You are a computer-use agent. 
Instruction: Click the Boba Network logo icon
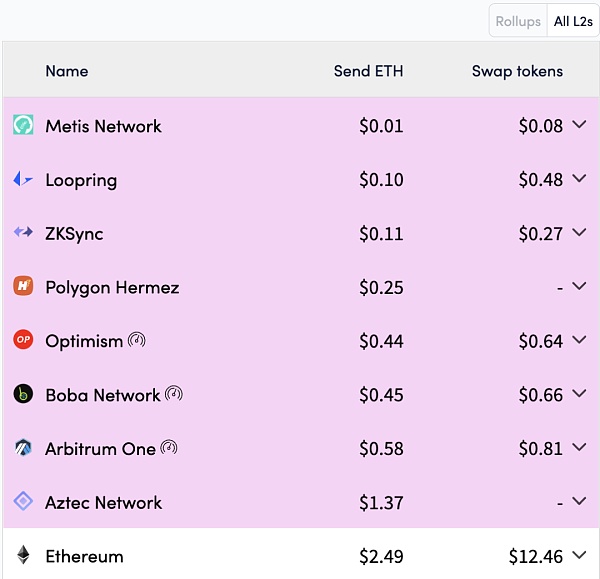pyautogui.click(x=23, y=394)
